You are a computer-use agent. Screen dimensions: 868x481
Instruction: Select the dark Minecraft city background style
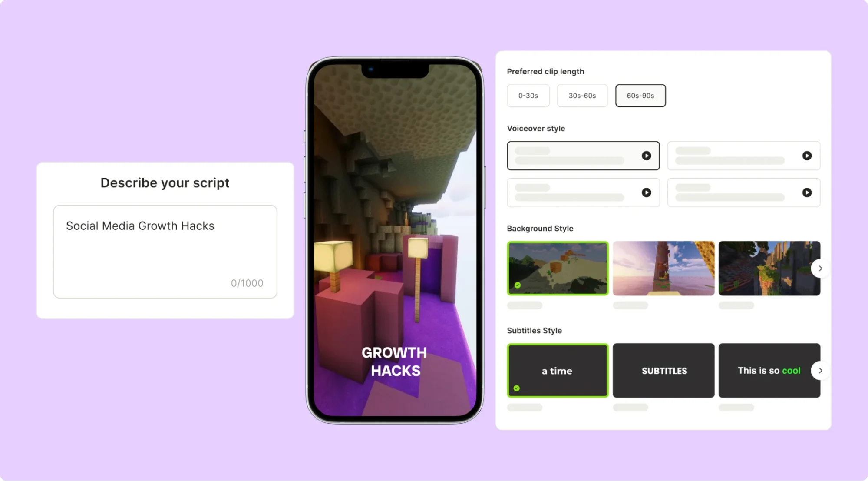769,269
